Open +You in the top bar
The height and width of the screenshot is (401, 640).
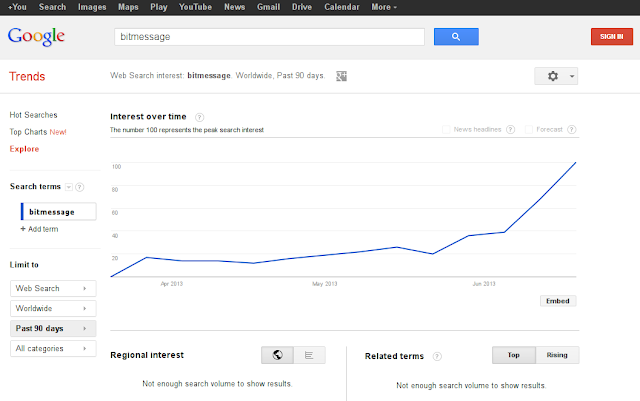click(17, 7)
